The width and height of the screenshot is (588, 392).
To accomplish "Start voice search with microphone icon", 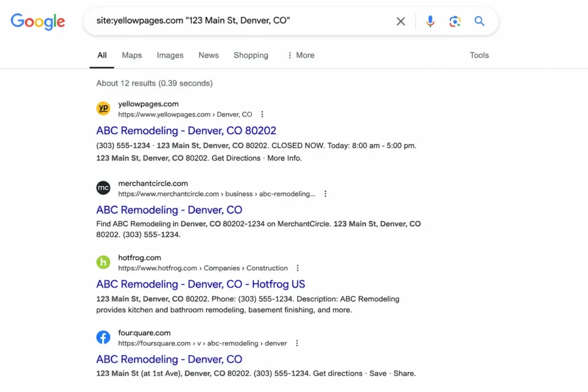I will 430,21.
